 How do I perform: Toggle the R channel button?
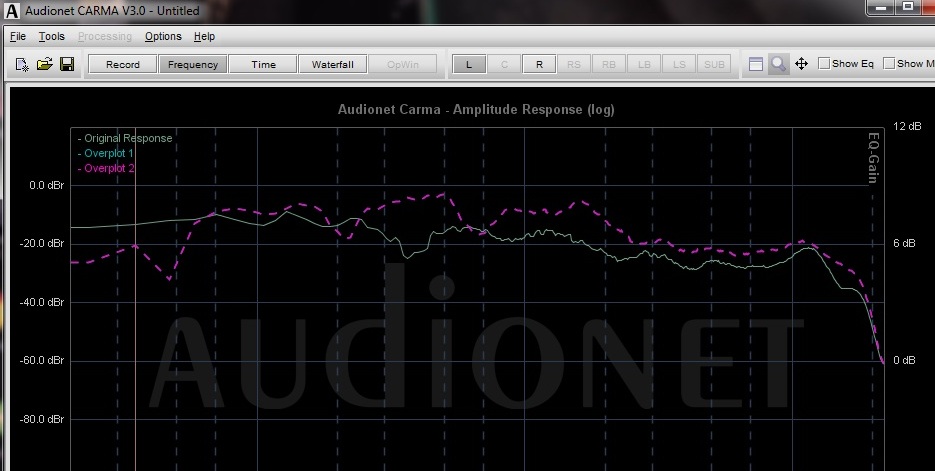click(539, 65)
